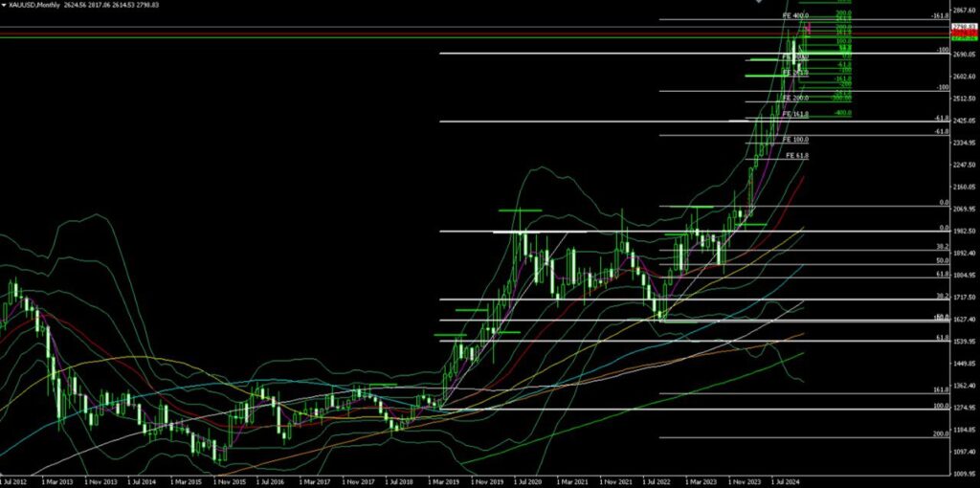Click the FE 100.0 Fibonacci expansion label
980x488 pixels.
(x=797, y=140)
